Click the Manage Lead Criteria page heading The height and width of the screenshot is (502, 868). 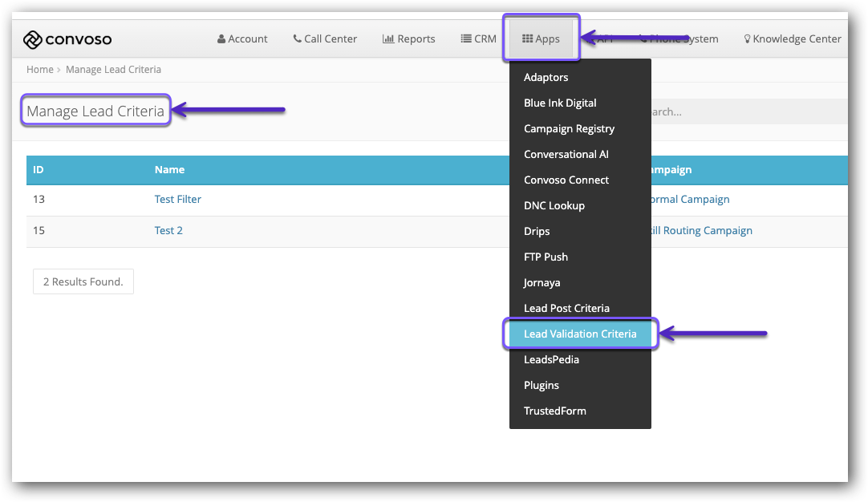[x=95, y=111]
